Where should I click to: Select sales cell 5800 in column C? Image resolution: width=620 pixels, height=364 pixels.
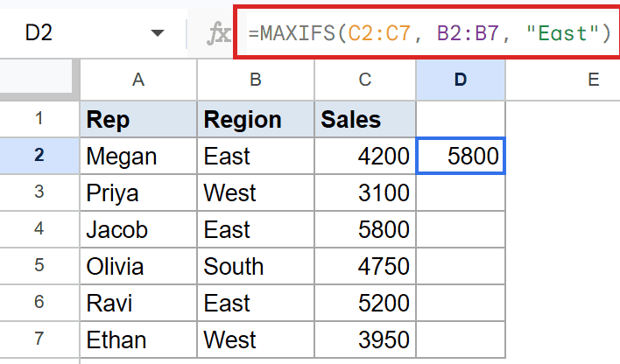(365, 229)
